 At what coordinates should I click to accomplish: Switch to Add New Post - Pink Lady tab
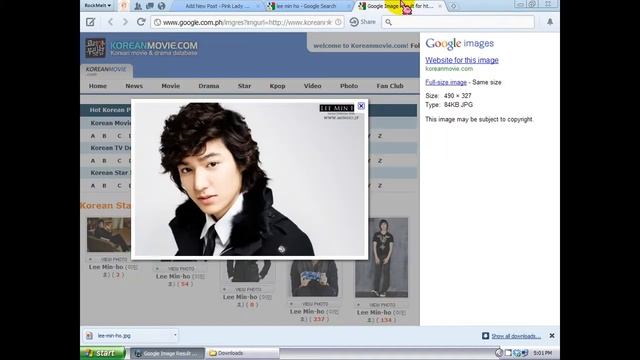coord(217,6)
